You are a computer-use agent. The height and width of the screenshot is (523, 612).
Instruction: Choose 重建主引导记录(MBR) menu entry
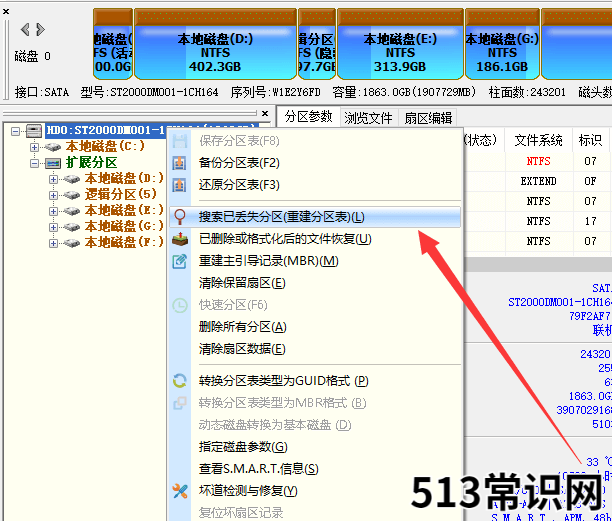tap(315, 261)
